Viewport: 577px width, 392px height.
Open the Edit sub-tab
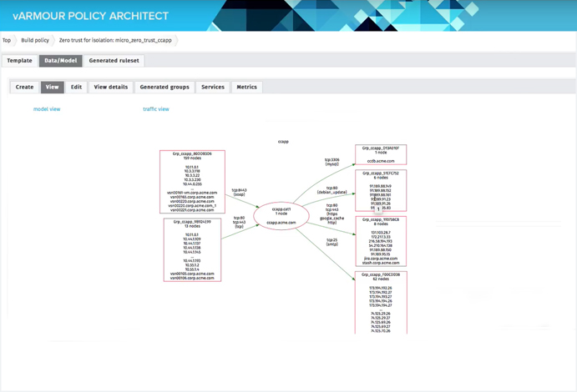(x=77, y=87)
